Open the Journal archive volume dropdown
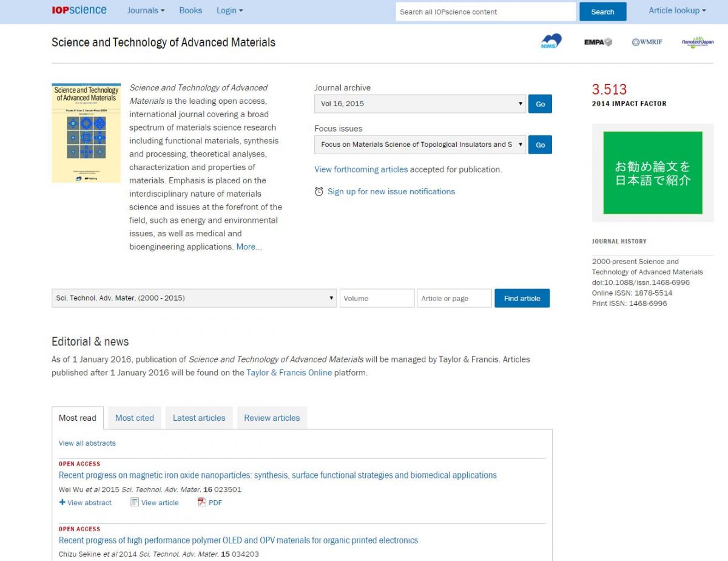728x561 pixels. [420, 104]
